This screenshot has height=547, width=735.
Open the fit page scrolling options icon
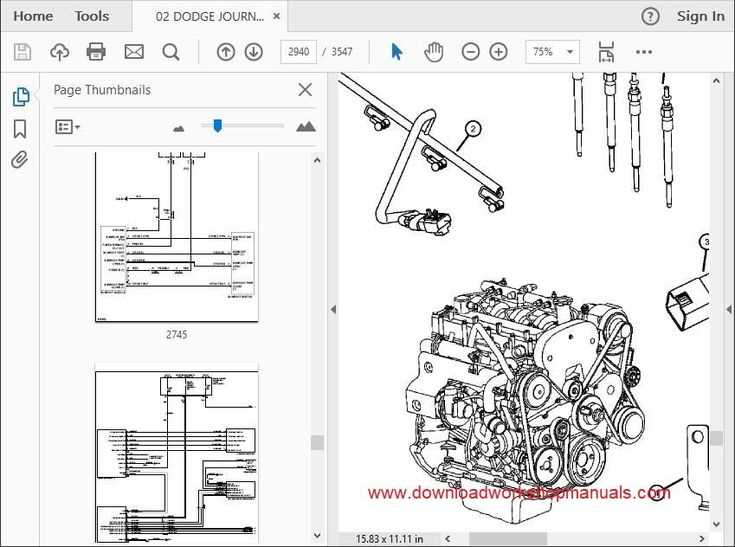click(x=606, y=52)
